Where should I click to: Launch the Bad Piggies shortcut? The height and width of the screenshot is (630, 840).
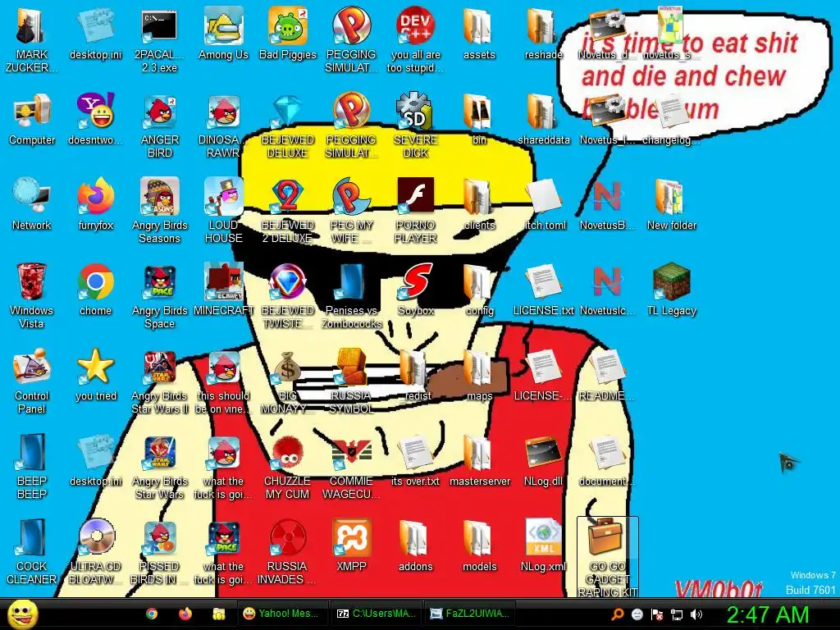coord(288,33)
